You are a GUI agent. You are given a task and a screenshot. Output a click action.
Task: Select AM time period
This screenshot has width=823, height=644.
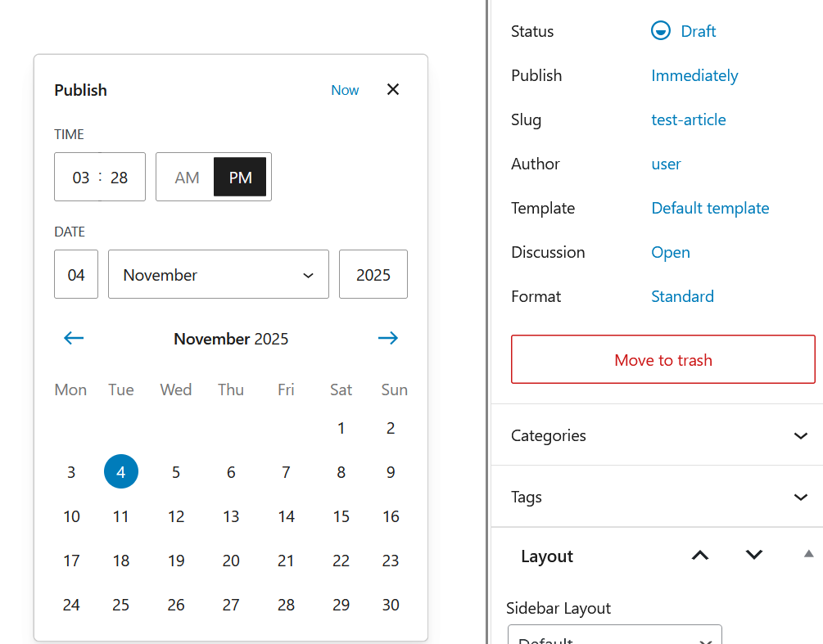[187, 177]
